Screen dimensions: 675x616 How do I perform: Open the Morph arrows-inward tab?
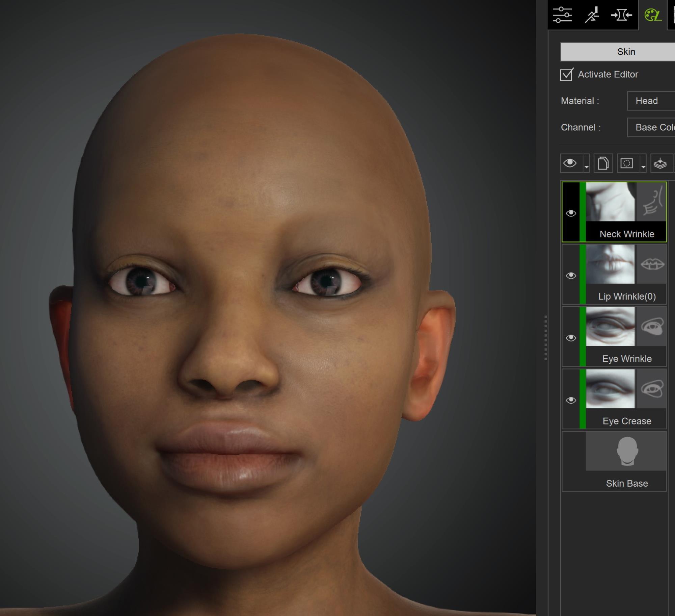621,15
